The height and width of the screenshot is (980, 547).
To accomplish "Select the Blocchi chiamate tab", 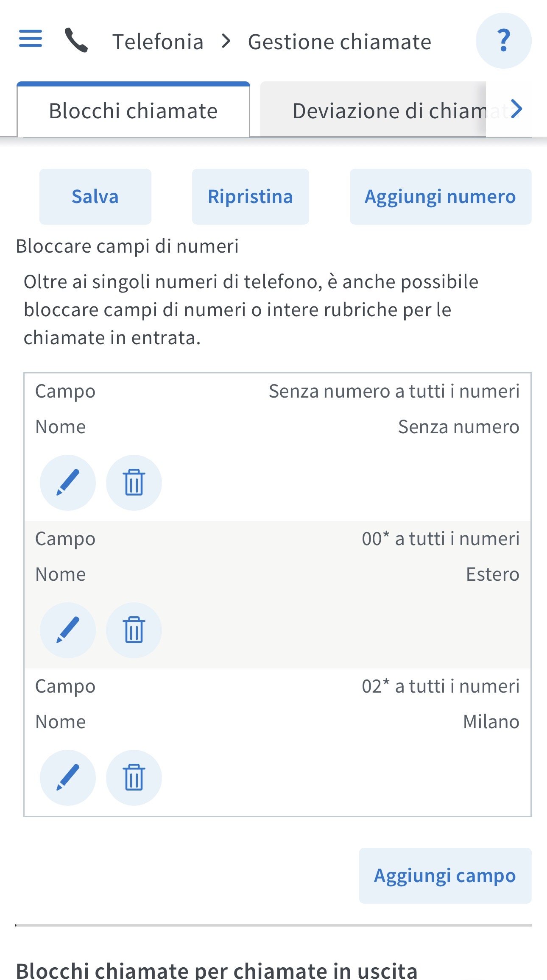I will point(133,111).
